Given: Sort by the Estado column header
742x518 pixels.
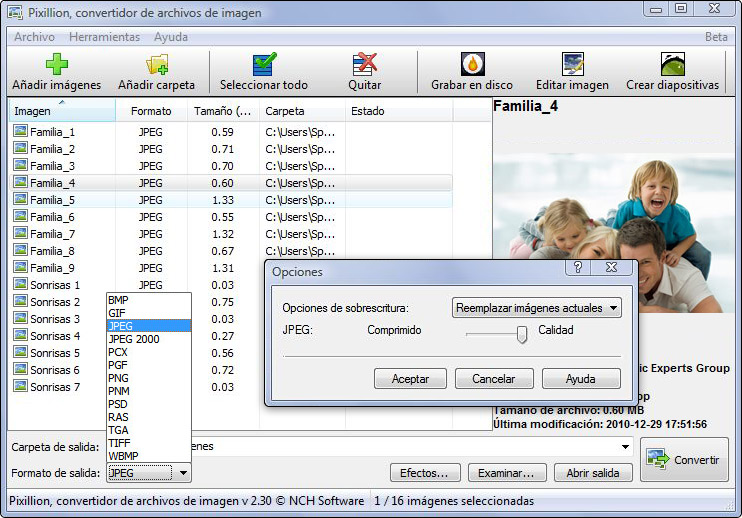Looking at the screenshot, I should click(x=399, y=111).
